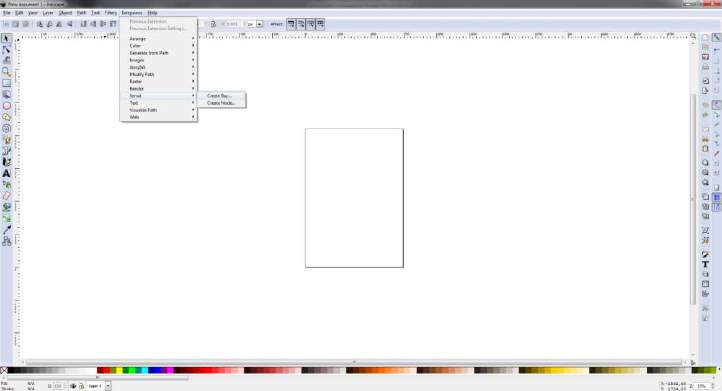Viewport: 722px width, 391px height.
Task: Choose the Create Node... submenu entry
Action: (221, 103)
